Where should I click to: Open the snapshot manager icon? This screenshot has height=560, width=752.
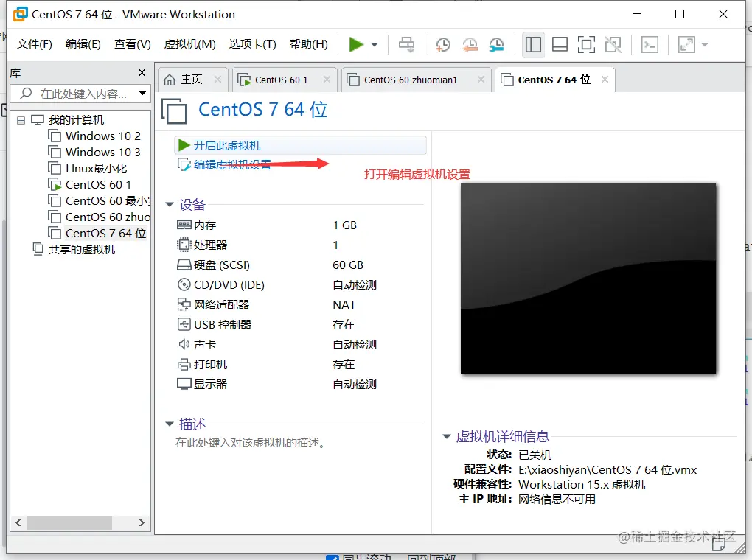[x=496, y=45]
